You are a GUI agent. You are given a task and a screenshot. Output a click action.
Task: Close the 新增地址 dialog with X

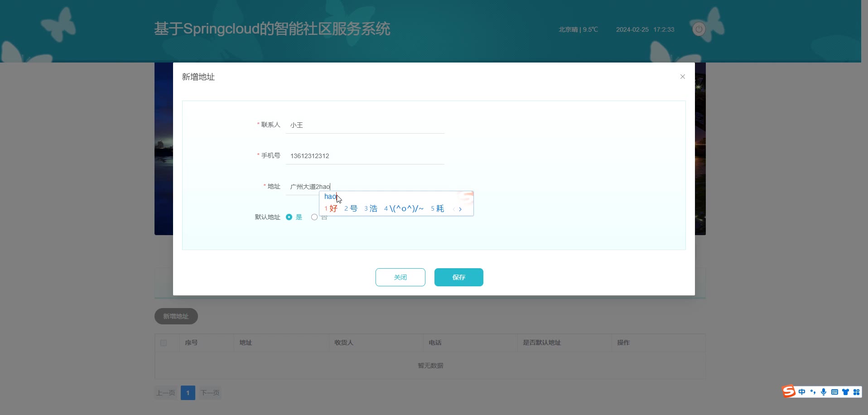click(683, 77)
